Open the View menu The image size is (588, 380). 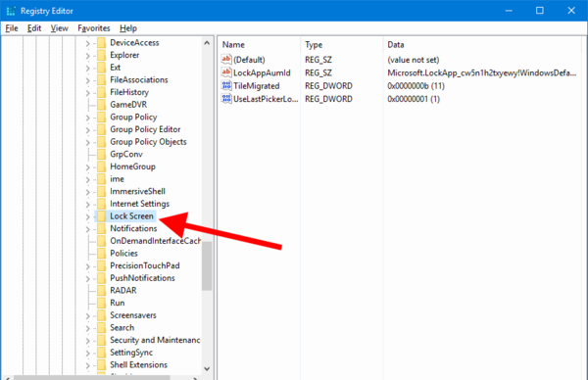[x=59, y=28]
